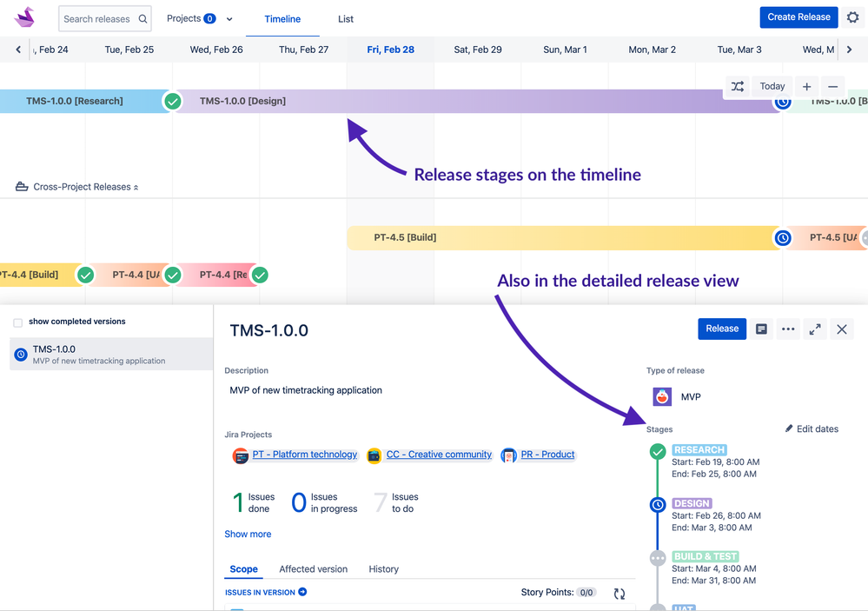Screen dimensions: 868x611
Task: Click Build & Test stage pending icon
Action: tap(658, 558)
